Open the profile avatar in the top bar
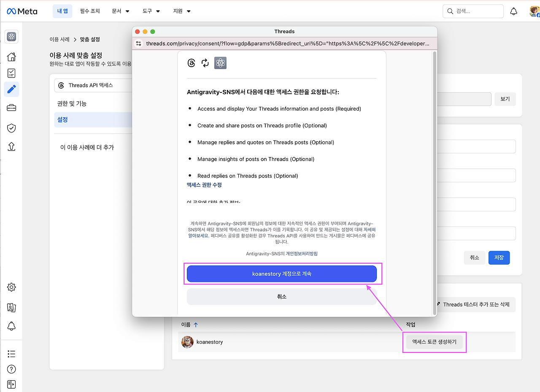 click(x=535, y=11)
